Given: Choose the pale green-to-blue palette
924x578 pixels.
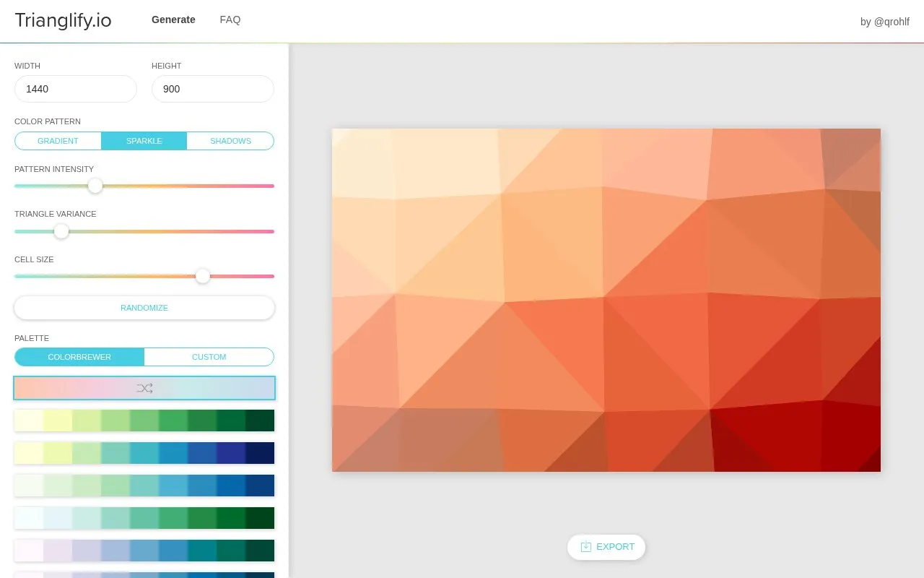Looking at the screenshot, I should (x=144, y=486).
